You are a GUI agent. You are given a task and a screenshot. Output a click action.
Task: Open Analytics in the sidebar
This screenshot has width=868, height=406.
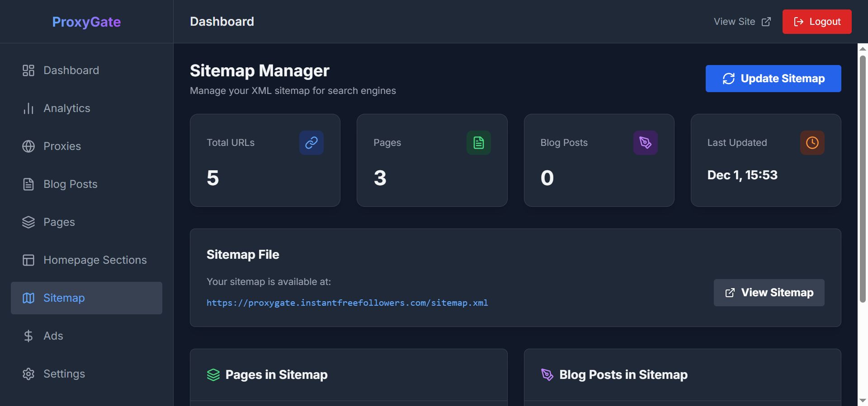[x=66, y=108]
